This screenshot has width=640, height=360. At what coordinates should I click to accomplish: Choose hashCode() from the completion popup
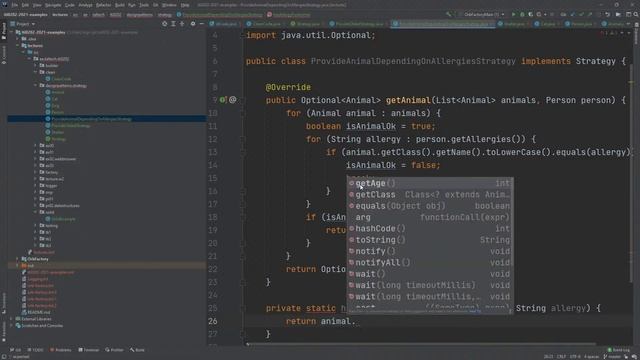tap(430, 229)
